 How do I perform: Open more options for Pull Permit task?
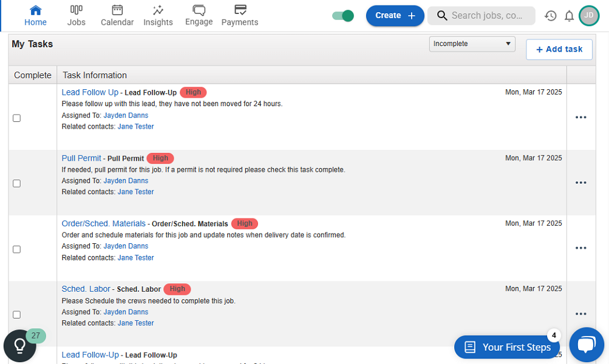(580, 183)
